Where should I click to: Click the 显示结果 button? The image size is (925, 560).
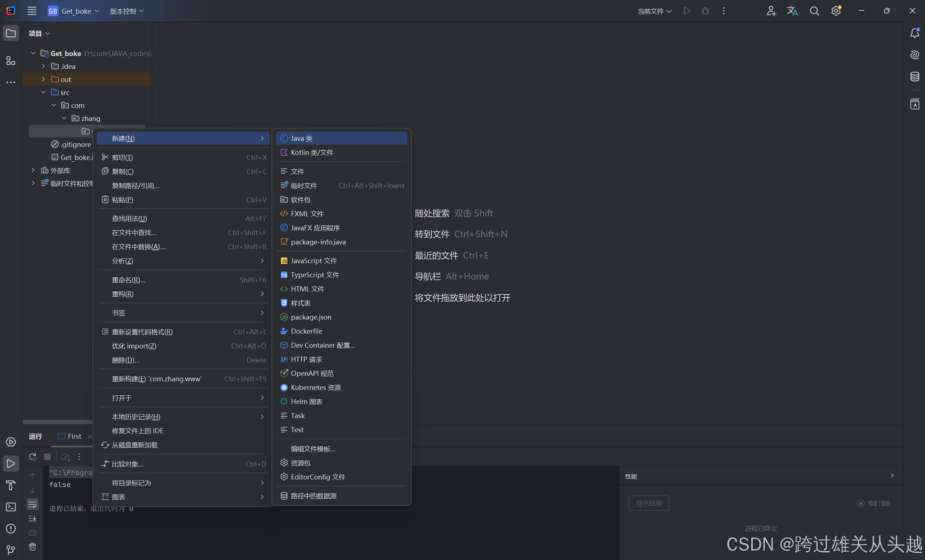coord(648,503)
